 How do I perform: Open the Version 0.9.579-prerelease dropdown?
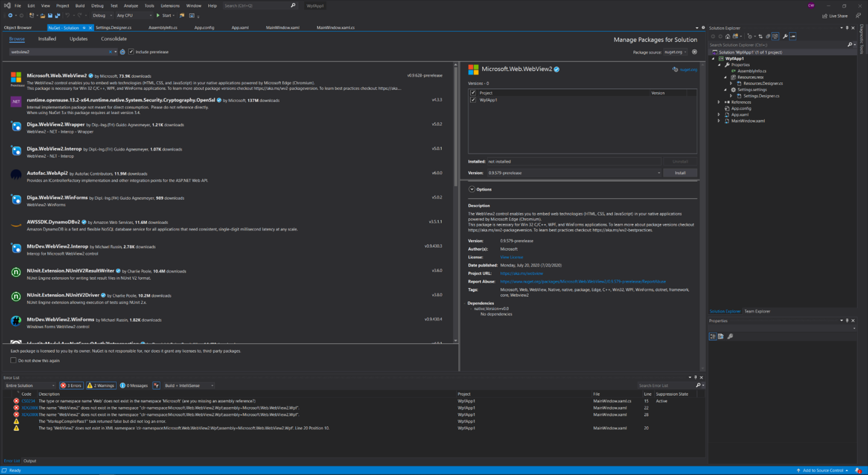coord(574,173)
